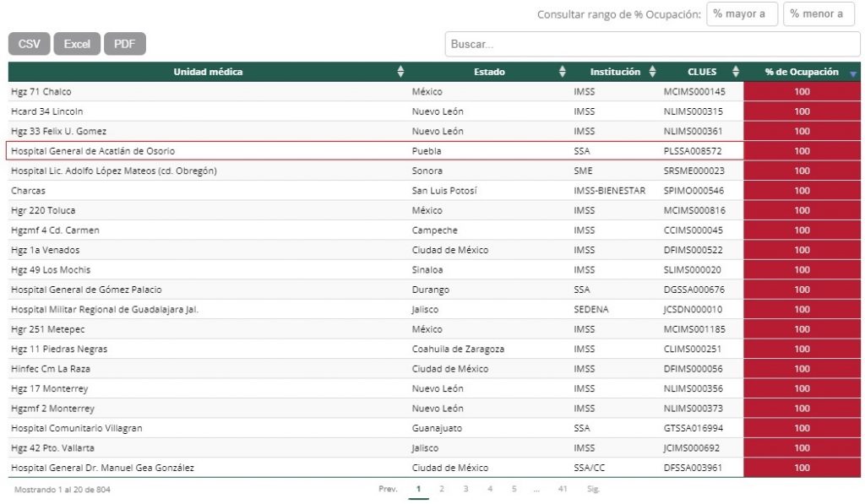Toggle % de Ocupación descending sort arrow
The image size is (865, 504).
pos(852,73)
